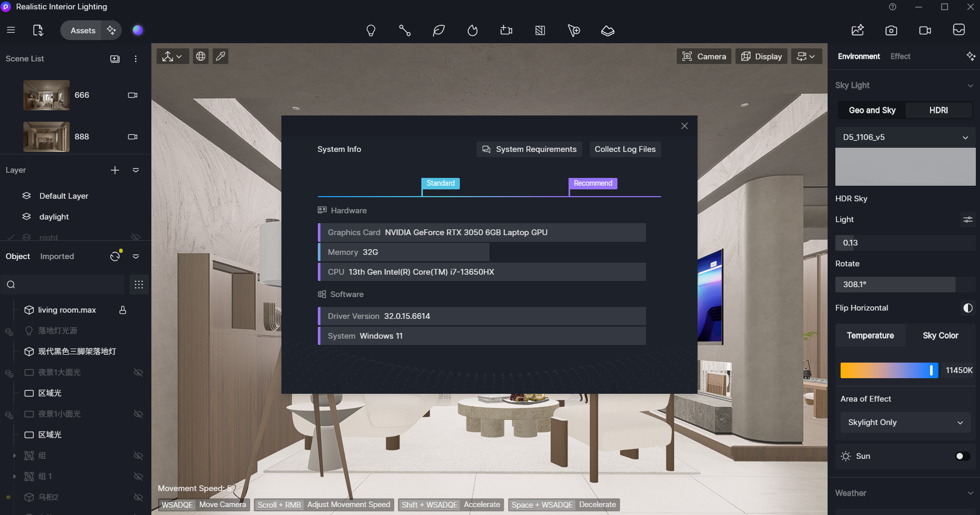Click the sync refresh icon in Object panel

pos(114,256)
